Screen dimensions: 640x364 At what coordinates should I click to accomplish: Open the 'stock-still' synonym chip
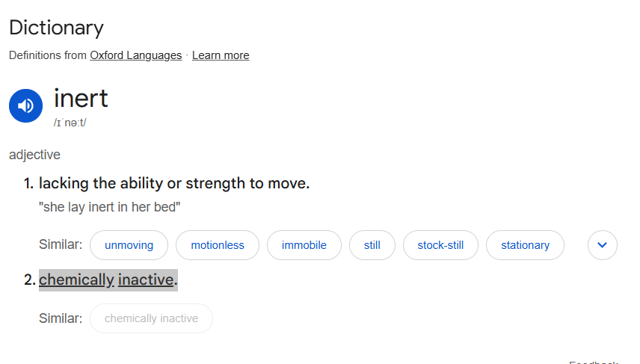click(x=440, y=245)
